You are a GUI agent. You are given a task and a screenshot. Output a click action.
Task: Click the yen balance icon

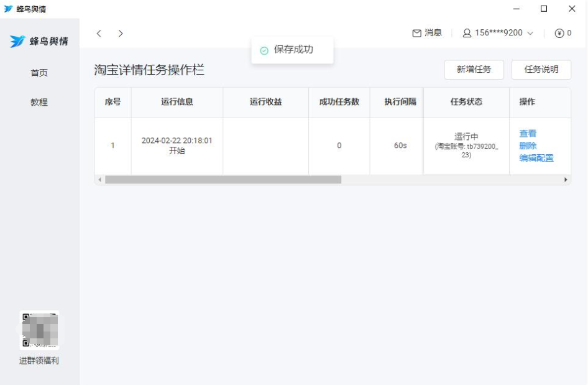(x=559, y=34)
